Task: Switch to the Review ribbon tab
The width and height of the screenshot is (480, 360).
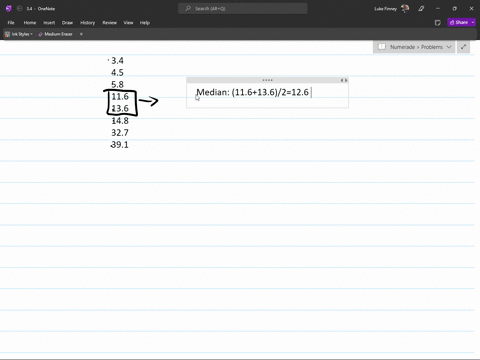Action: point(110,23)
